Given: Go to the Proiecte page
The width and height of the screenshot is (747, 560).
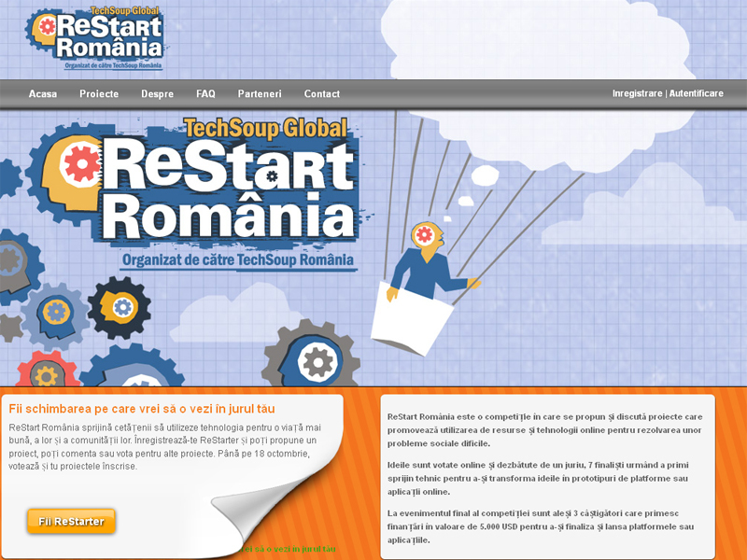Looking at the screenshot, I should pos(99,94).
